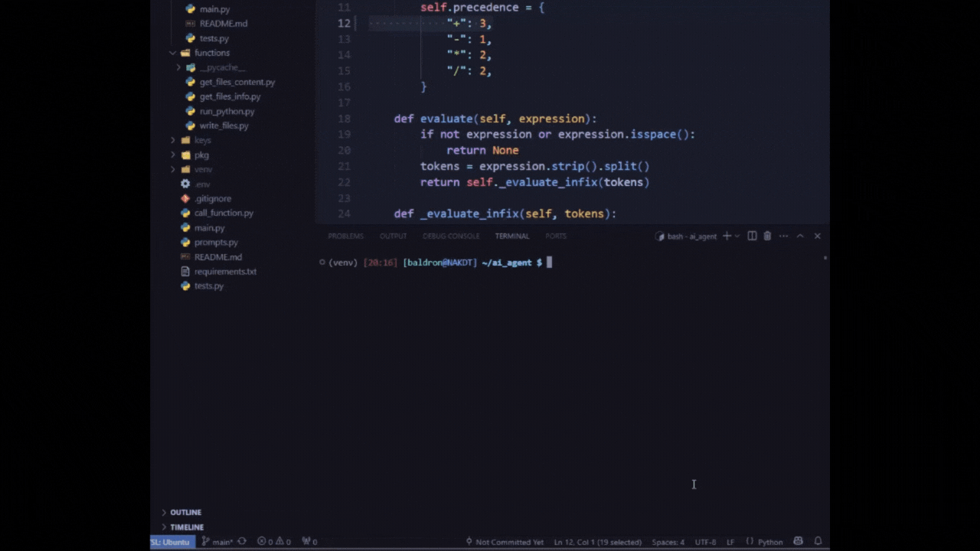Select the bash - ai_agent terminal entry
The height and width of the screenshot is (551, 980).
[686, 236]
